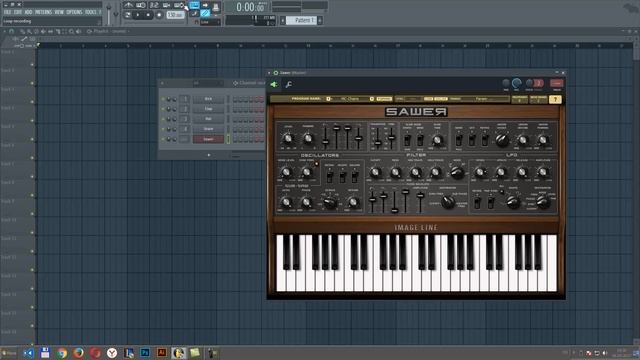Mute the Hat channel via green LED
640x360 pixels.
click(x=163, y=119)
